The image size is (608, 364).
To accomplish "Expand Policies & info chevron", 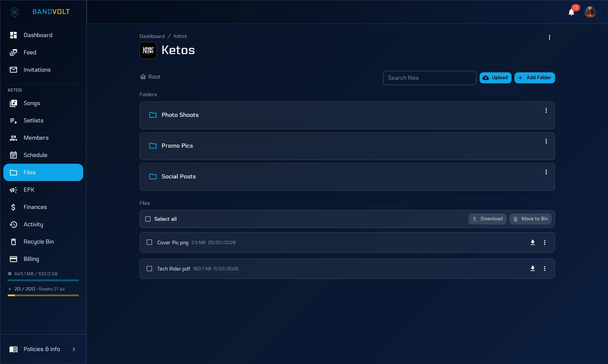I will pyautogui.click(x=74, y=349).
